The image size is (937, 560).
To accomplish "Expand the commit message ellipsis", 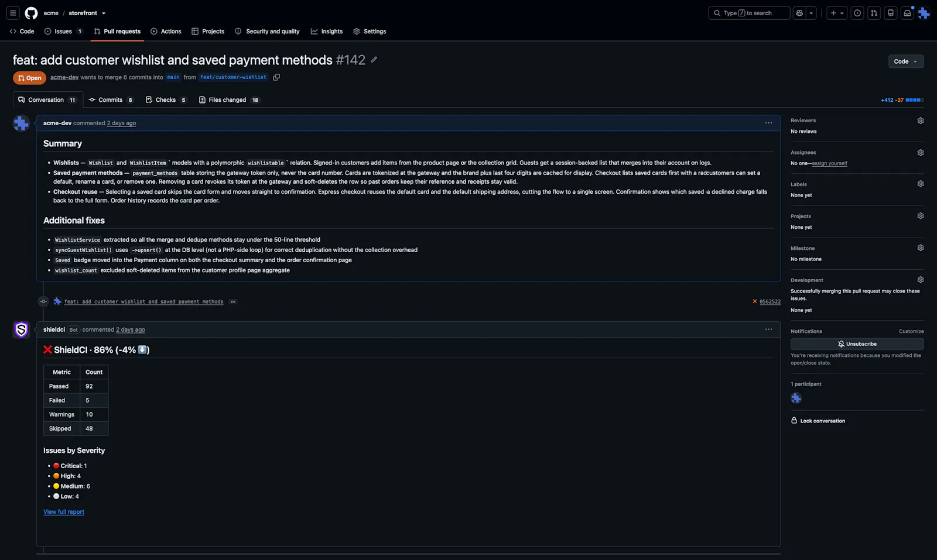I will coord(232,302).
